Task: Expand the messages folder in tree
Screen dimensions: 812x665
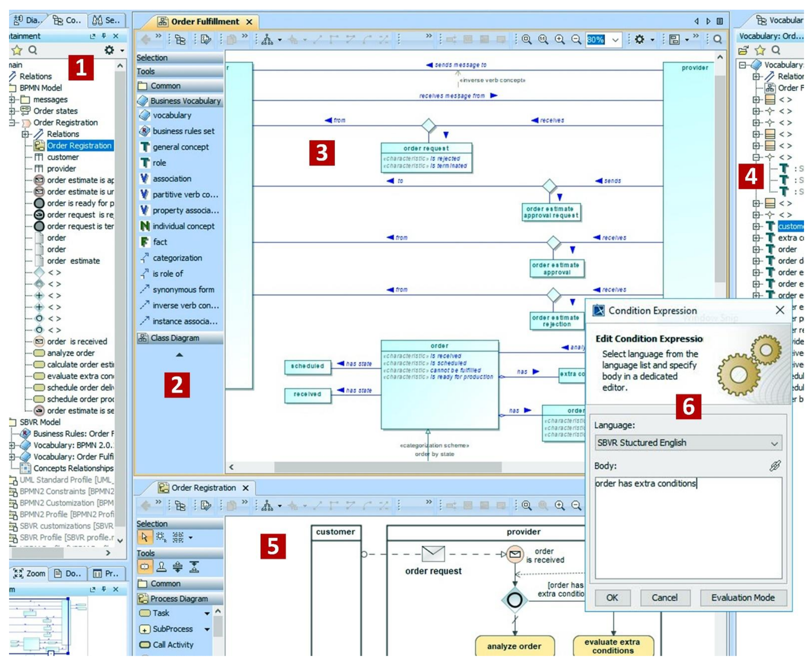Action: click(12, 100)
